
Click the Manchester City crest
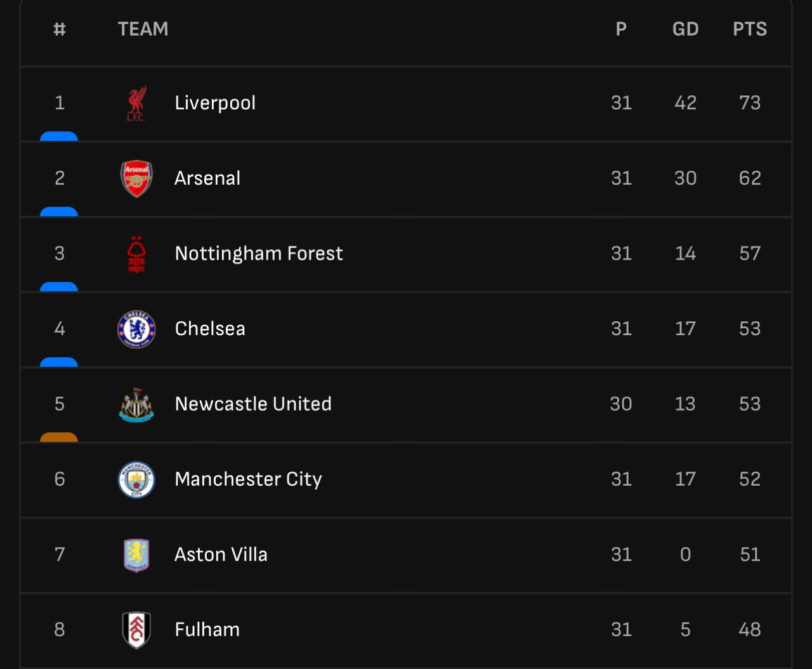[x=136, y=479]
